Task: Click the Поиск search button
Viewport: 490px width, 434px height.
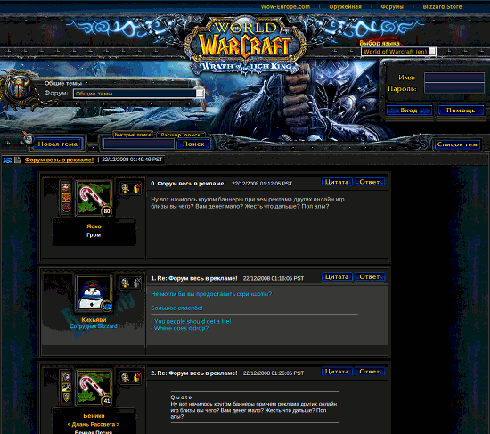Action: [x=193, y=144]
